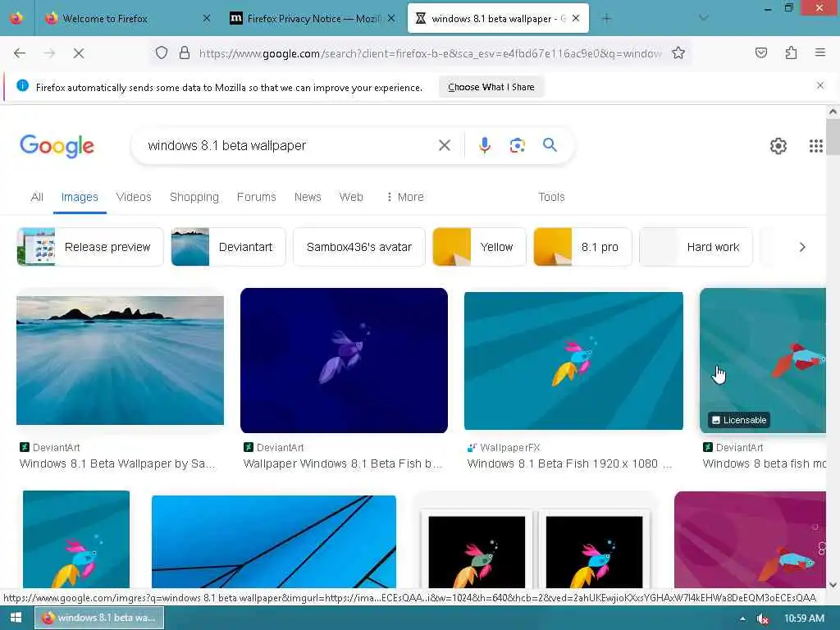Click the Choose What I Share button
The height and width of the screenshot is (630, 840).
(x=491, y=87)
